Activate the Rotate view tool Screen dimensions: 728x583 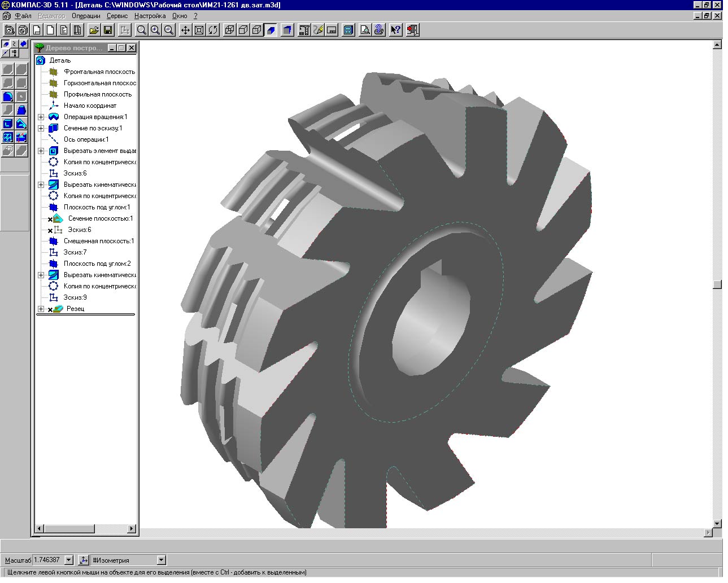213,30
